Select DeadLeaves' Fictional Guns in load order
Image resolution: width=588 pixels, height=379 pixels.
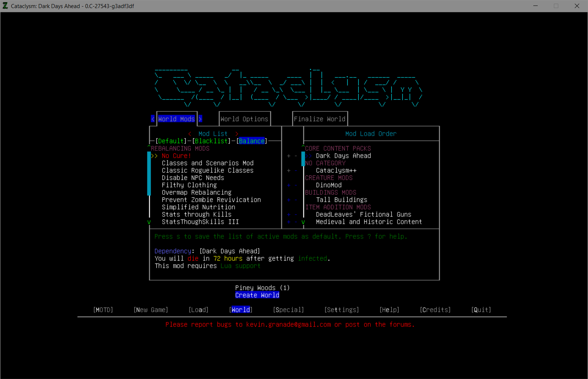click(x=364, y=215)
